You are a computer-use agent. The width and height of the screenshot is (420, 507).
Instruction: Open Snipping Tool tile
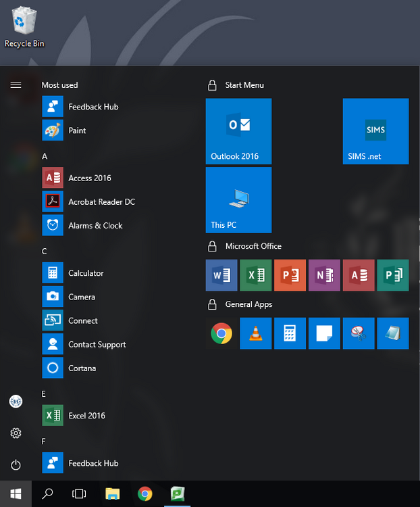359,333
